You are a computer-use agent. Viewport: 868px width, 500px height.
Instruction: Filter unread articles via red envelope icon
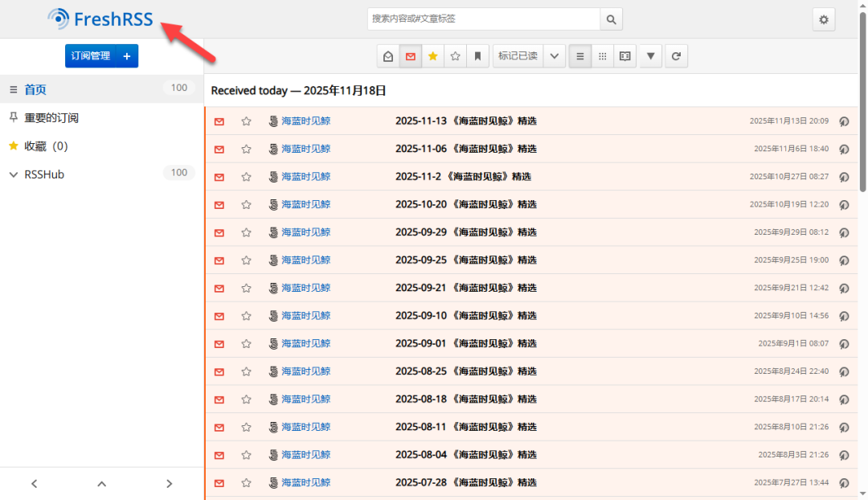(410, 55)
